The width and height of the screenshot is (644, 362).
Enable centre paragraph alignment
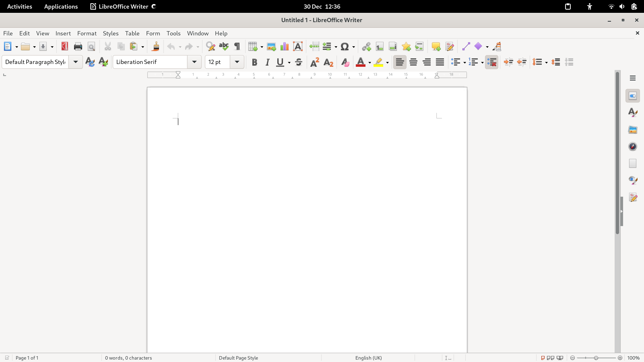pyautogui.click(x=413, y=62)
